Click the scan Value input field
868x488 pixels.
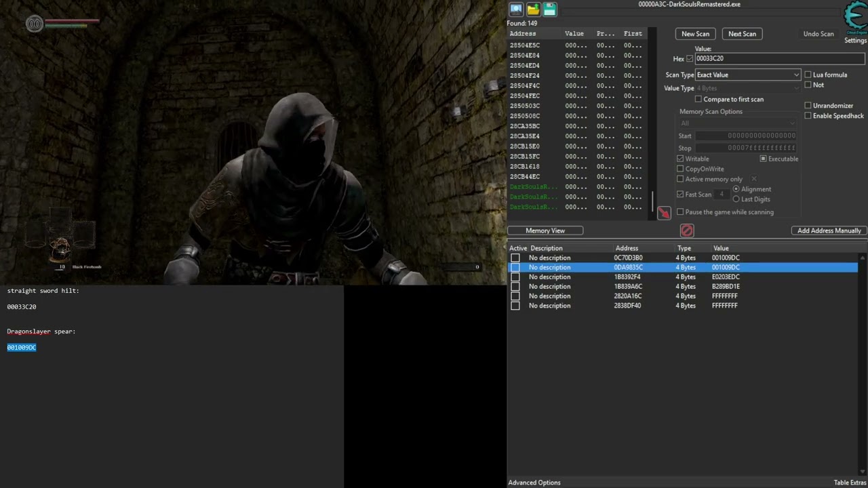pyautogui.click(x=780, y=58)
